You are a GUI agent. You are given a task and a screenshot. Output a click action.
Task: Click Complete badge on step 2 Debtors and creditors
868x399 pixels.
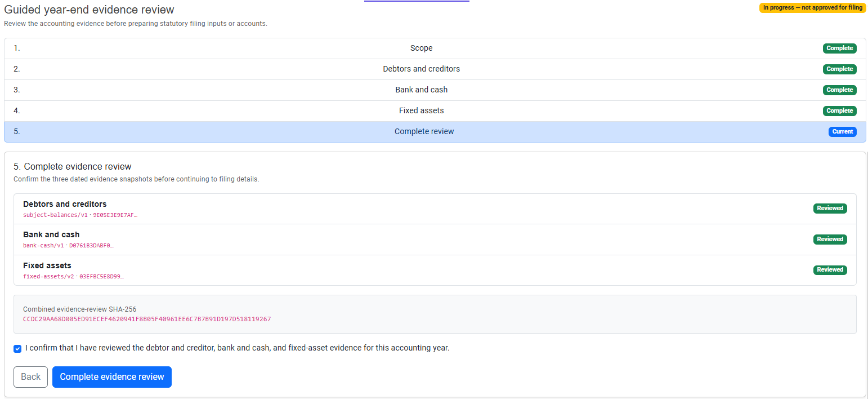[x=839, y=69]
